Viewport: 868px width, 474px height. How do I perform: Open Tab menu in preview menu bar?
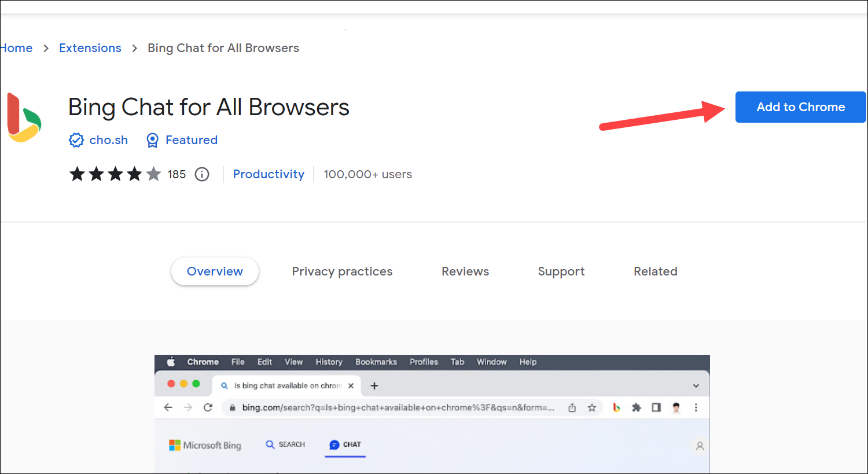coord(457,362)
